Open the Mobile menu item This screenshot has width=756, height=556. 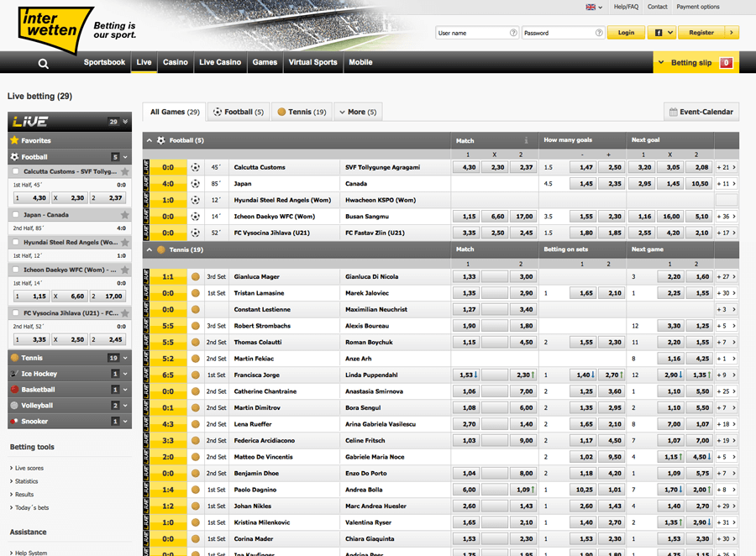point(360,62)
